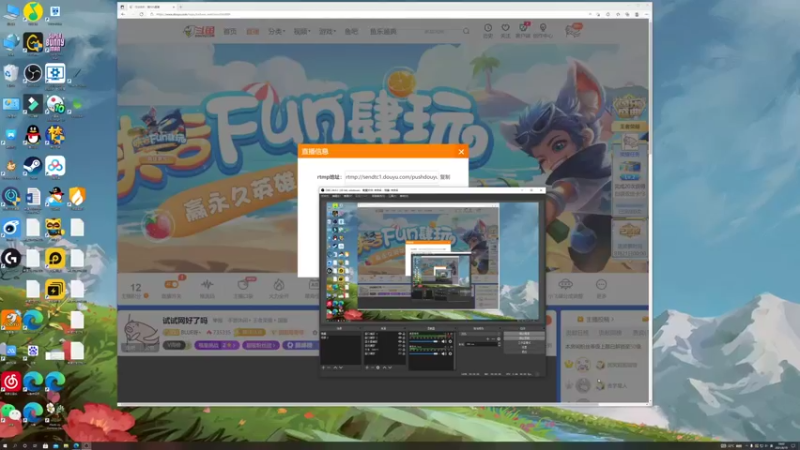The width and height of the screenshot is (800, 450).
Task: Expand the 主播投稿 arrow in right panel
Action: (612, 319)
